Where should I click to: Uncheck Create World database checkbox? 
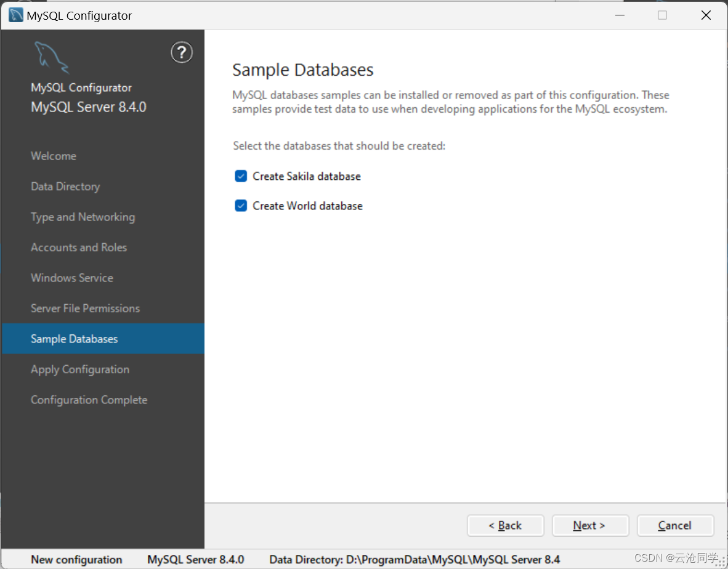point(241,206)
